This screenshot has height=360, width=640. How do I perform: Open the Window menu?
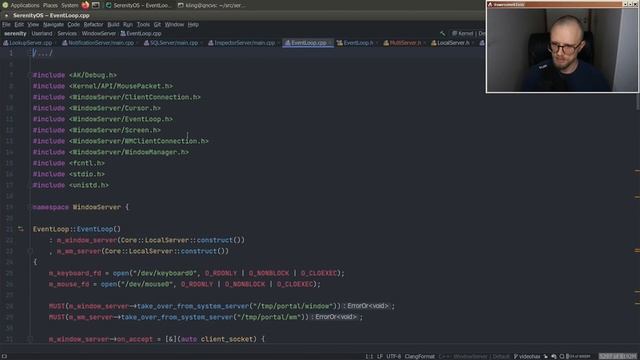pos(174,24)
